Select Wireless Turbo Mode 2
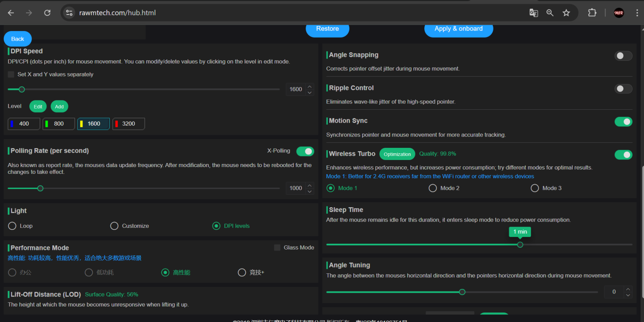This screenshot has width=644, height=322. coord(433,188)
